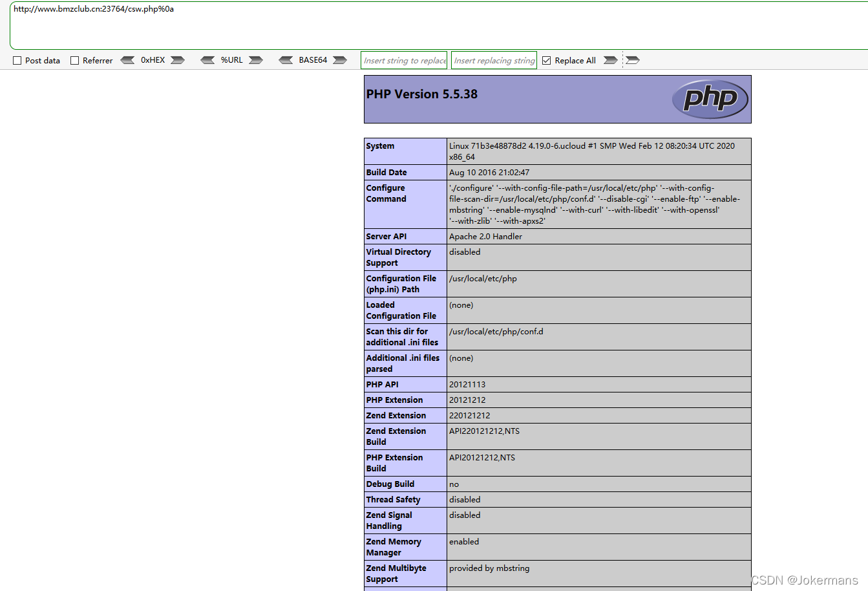Click the 'PHP Version 5.5.38' heading
The image size is (868, 591).
click(x=422, y=94)
